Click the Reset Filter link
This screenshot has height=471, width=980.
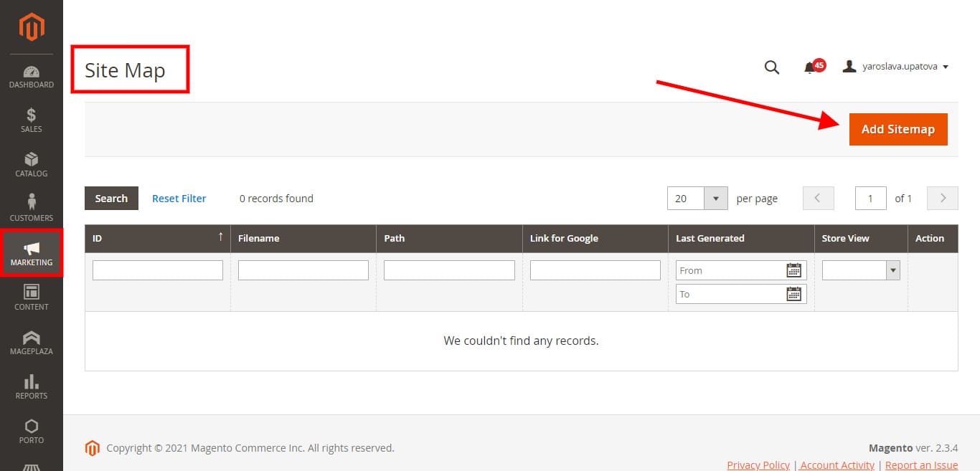click(179, 199)
